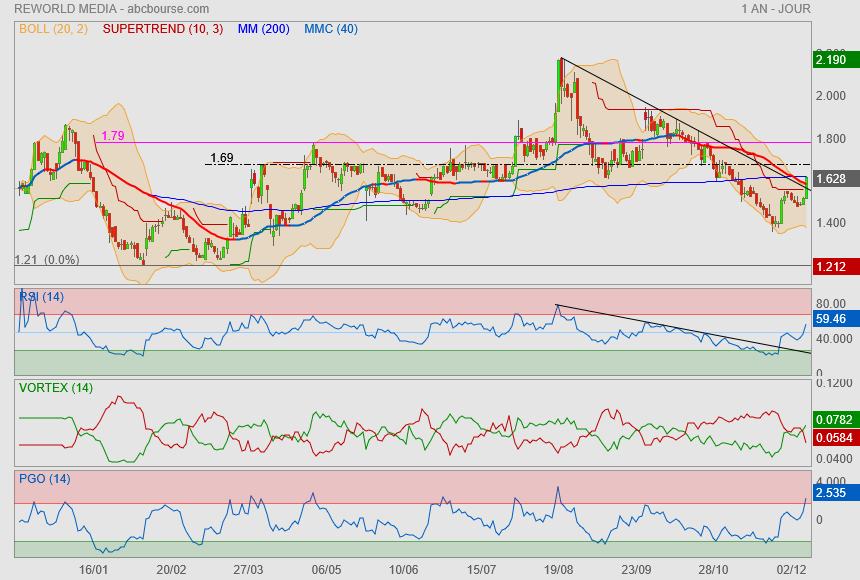
Task: Click the 1 AN - JOUR period label
Action: click(776, 9)
